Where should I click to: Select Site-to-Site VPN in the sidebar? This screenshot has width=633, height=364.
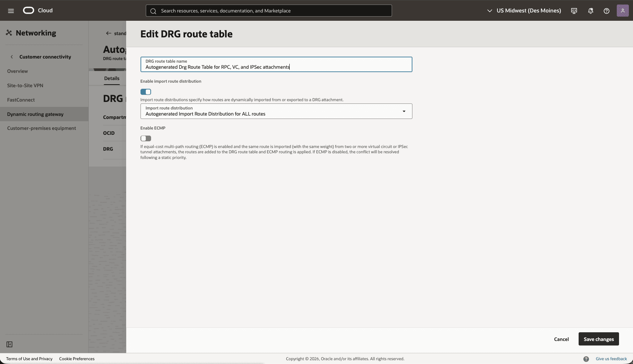[x=25, y=85]
